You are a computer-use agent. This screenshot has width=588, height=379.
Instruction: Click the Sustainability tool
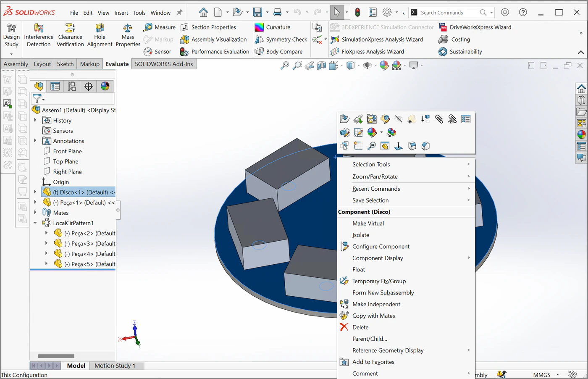click(460, 52)
